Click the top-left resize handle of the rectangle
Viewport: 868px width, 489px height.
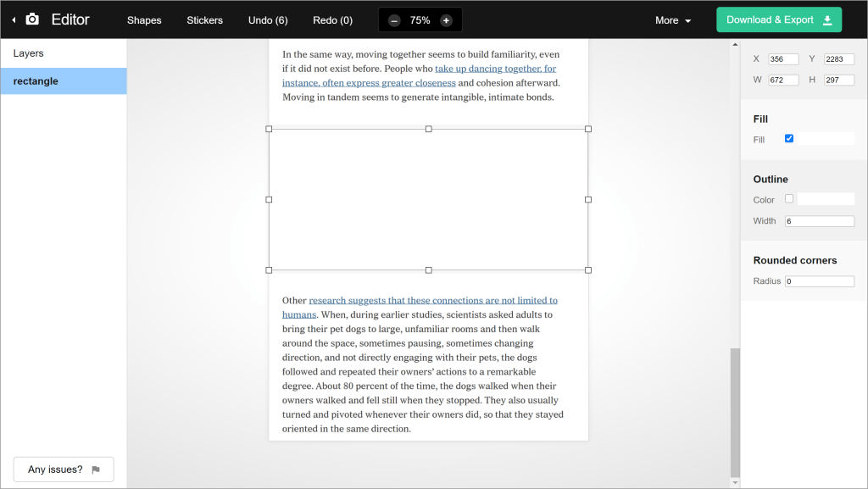coord(269,129)
